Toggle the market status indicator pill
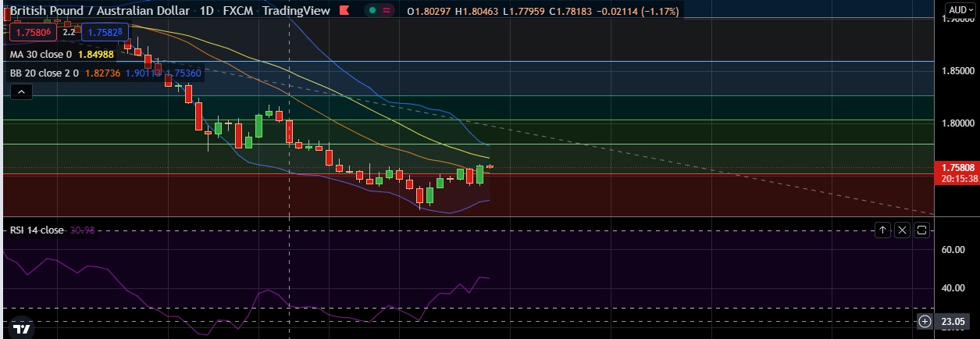Screen dimensions: 980x339 tap(380, 11)
